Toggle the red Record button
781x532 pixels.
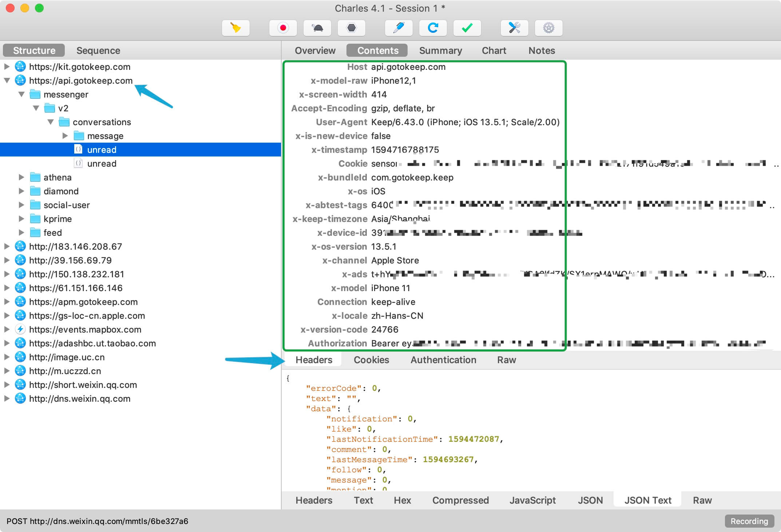click(283, 28)
